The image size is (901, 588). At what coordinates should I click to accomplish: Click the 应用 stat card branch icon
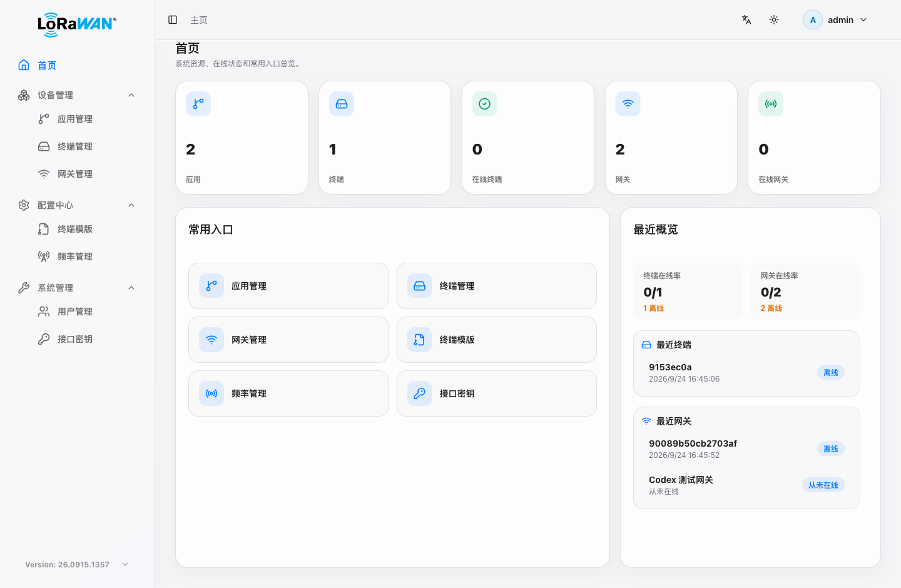[198, 104]
